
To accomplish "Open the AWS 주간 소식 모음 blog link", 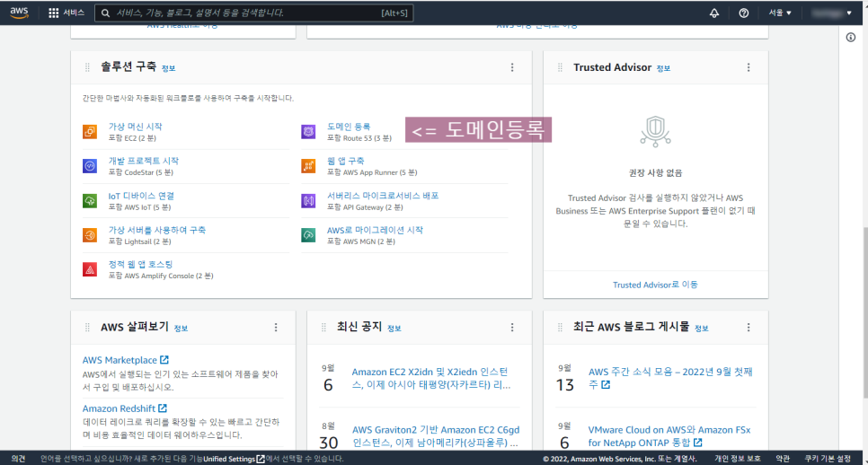I will click(670, 378).
